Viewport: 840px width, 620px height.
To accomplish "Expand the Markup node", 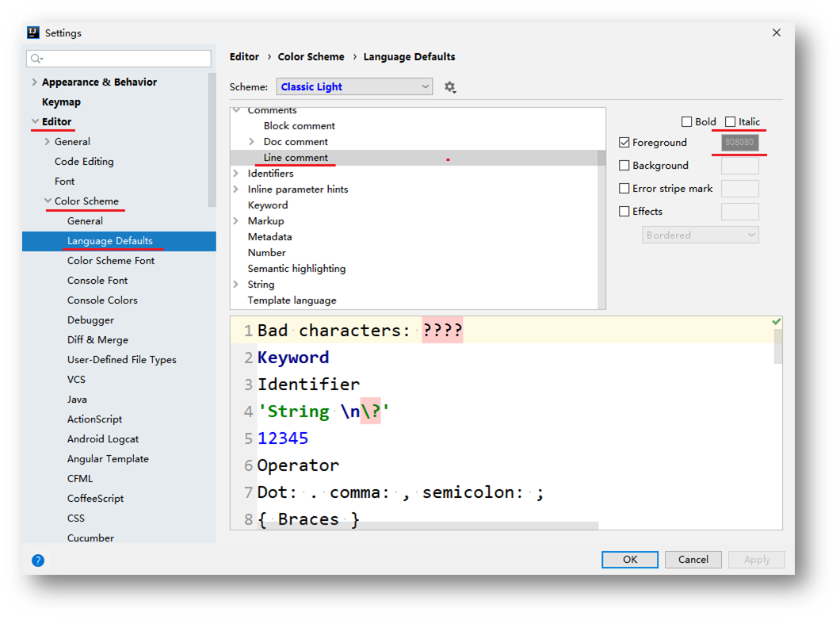I will click(235, 220).
